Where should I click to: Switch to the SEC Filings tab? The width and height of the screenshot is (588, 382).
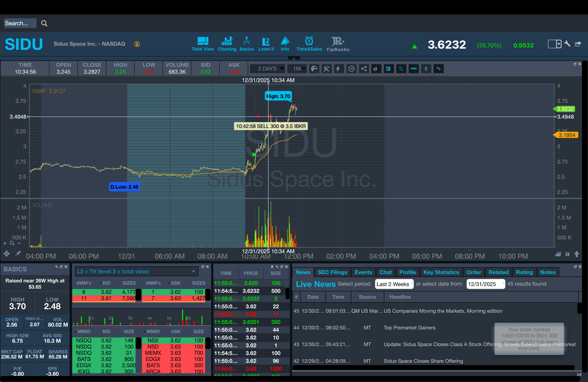click(x=332, y=272)
